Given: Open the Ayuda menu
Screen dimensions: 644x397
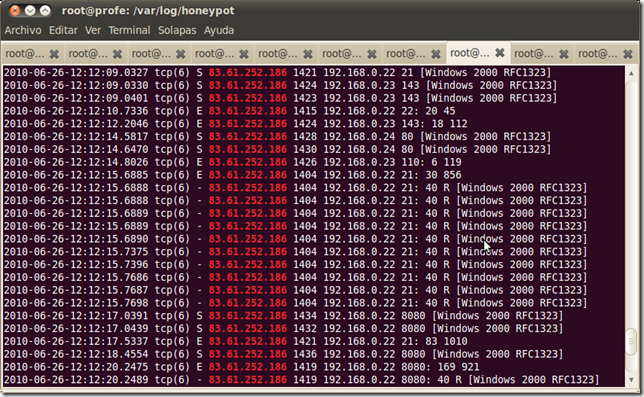Looking at the screenshot, I should (219, 30).
